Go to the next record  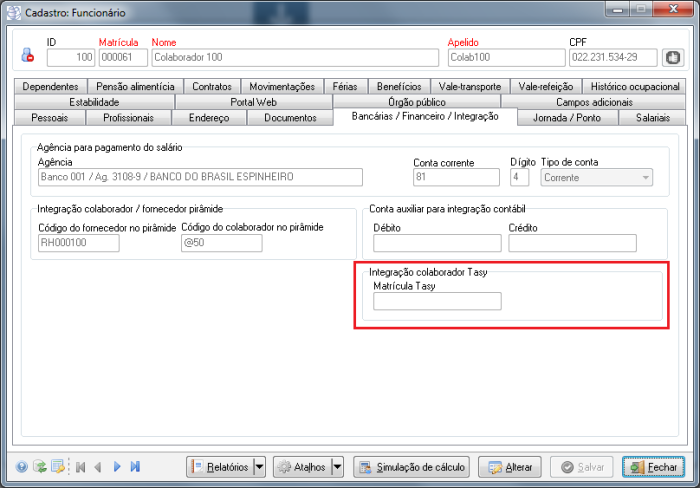(117, 466)
